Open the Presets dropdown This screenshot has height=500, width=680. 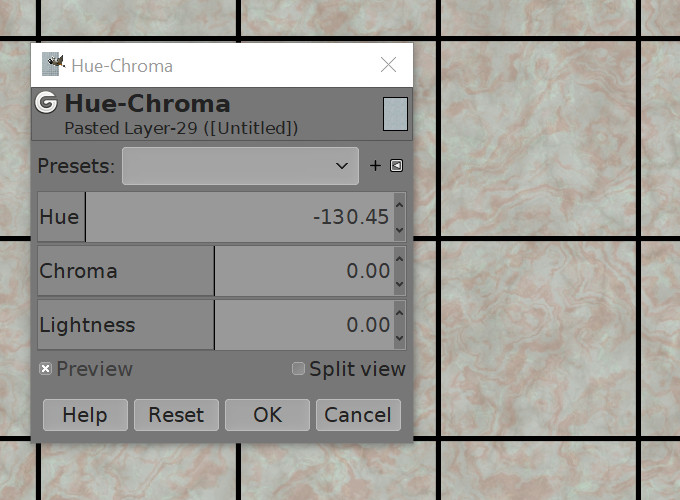(x=240, y=166)
